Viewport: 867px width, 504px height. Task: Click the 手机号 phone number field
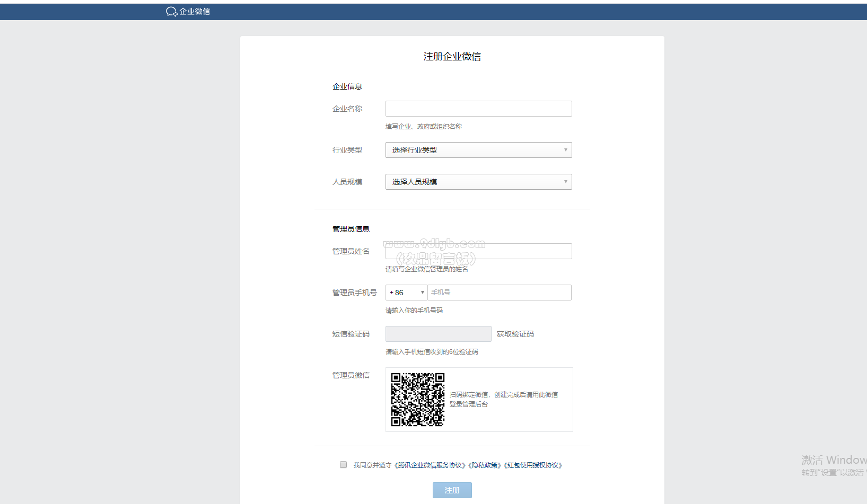point(500,293)
